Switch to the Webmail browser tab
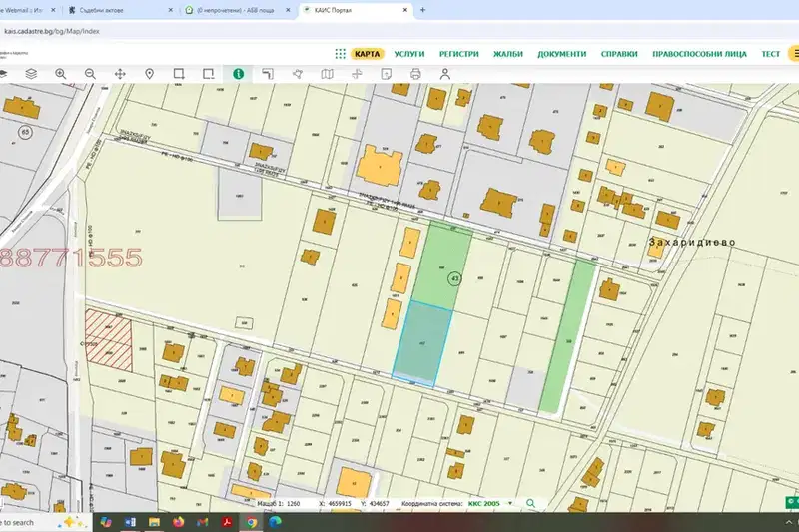Viewport: 799px width, 532px height. (x=28, y=10)
